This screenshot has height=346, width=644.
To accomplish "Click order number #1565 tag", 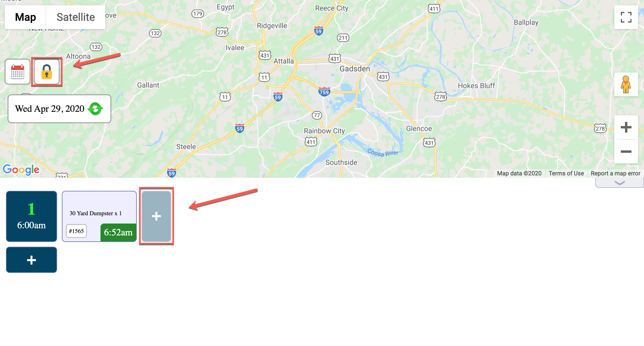I will pyautogui.click(x=76, y=231).
